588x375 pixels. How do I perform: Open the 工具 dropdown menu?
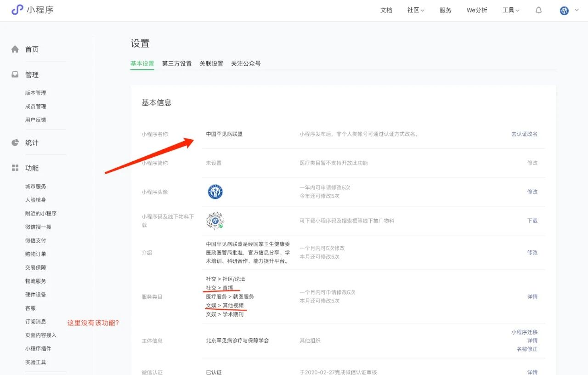click(511, 10)
